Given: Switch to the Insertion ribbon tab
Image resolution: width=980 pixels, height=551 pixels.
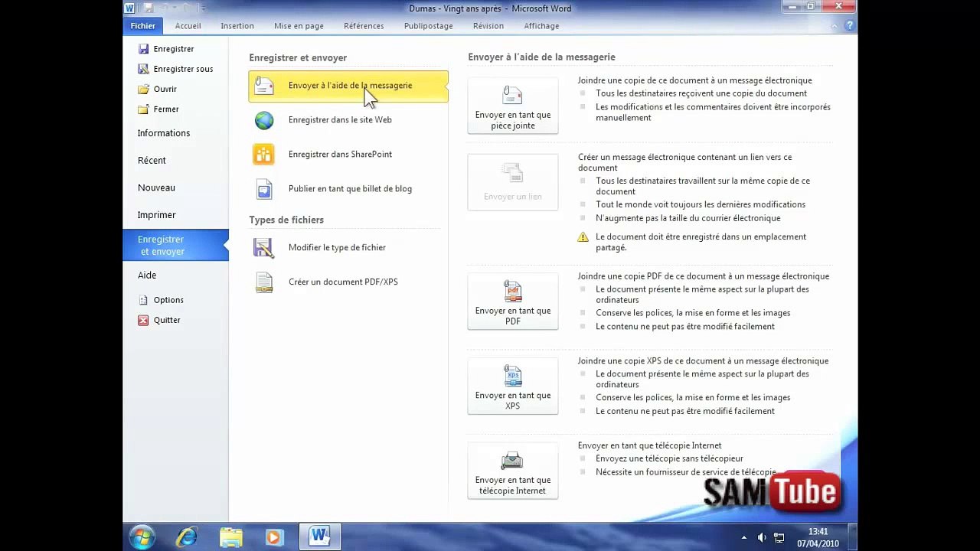Looking at the screenshot, I should [237, 25].
